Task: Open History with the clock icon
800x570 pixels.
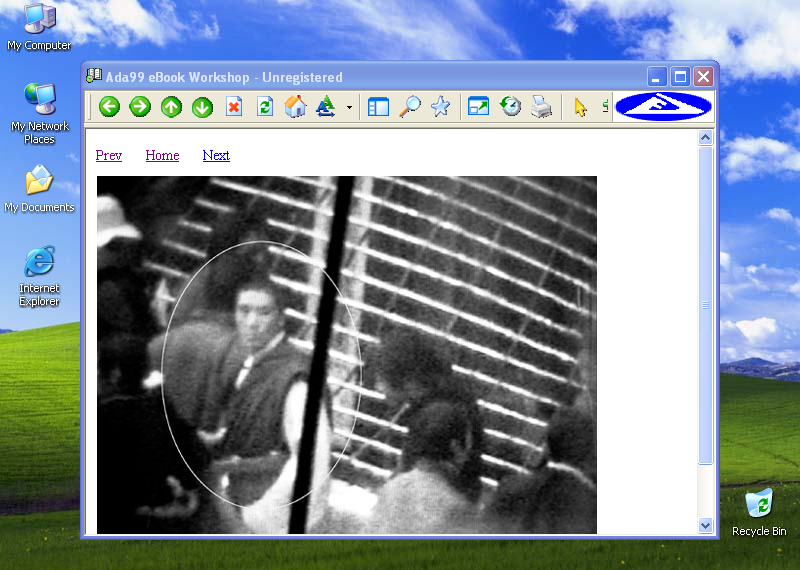Action: click(510, 107)
